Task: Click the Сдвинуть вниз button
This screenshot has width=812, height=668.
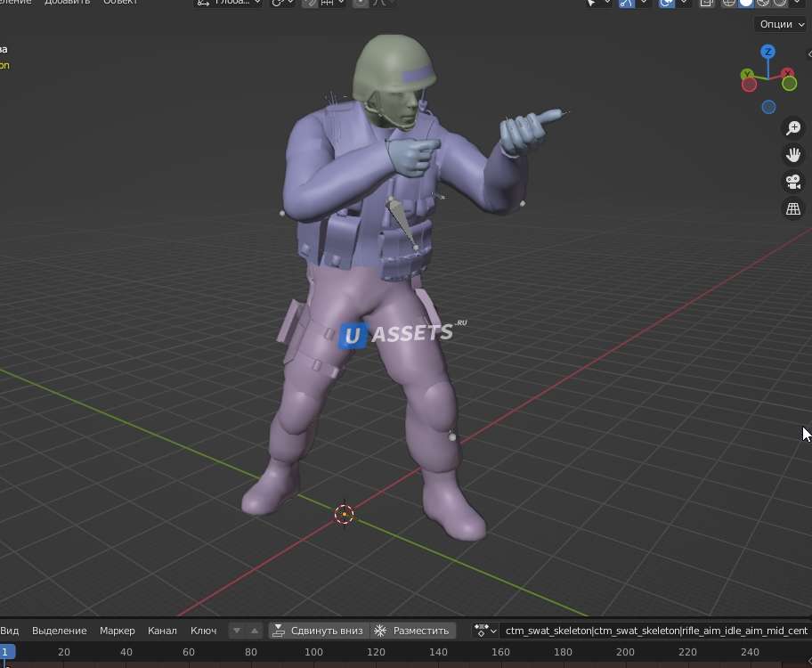Action: coord(318,631)
